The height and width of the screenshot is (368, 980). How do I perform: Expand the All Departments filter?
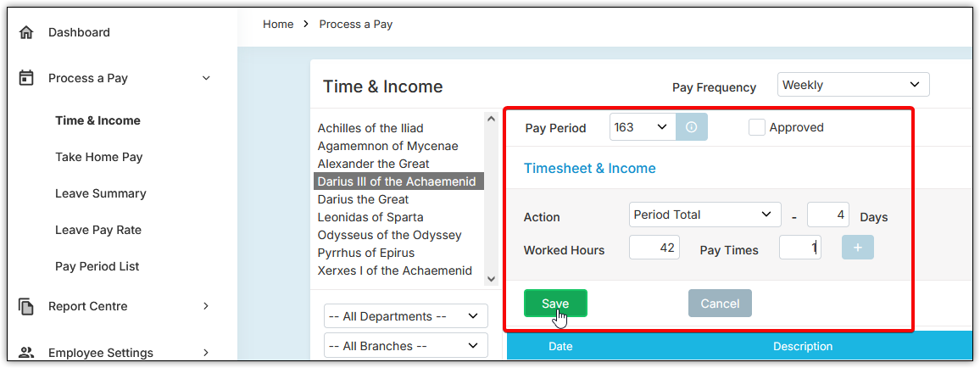point(405,316)
